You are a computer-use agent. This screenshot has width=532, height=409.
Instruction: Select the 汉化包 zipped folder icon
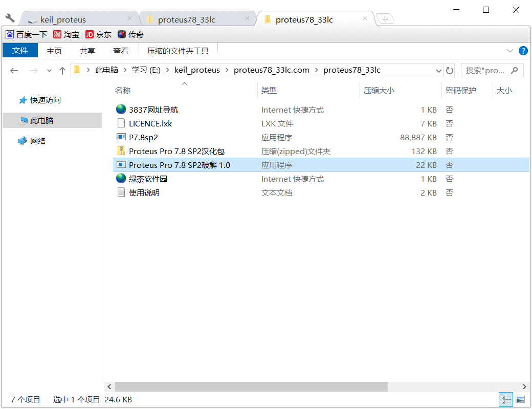(x=121, y=150)
